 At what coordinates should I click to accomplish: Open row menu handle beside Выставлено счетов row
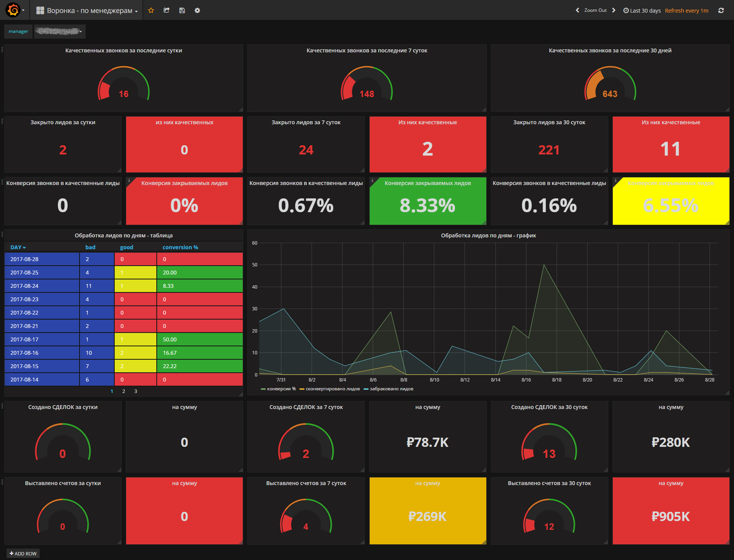tap(2, 482)
